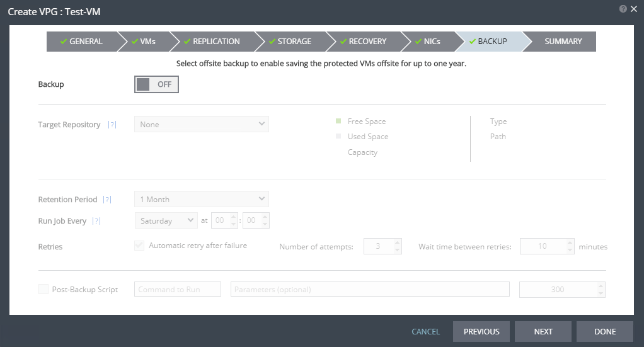
Task: Click the green Free Space legend square
Action: [338, 121]
